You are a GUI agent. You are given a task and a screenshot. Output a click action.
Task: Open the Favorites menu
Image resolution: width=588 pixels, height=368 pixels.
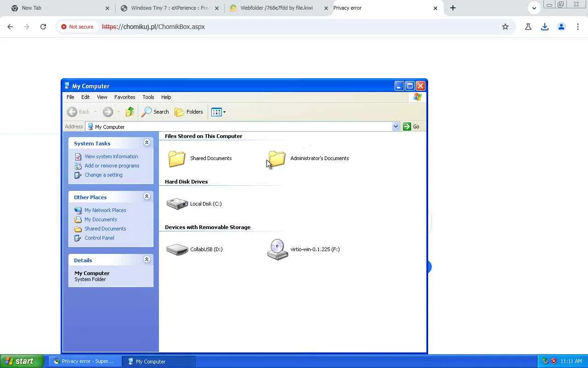click(125, 97)
